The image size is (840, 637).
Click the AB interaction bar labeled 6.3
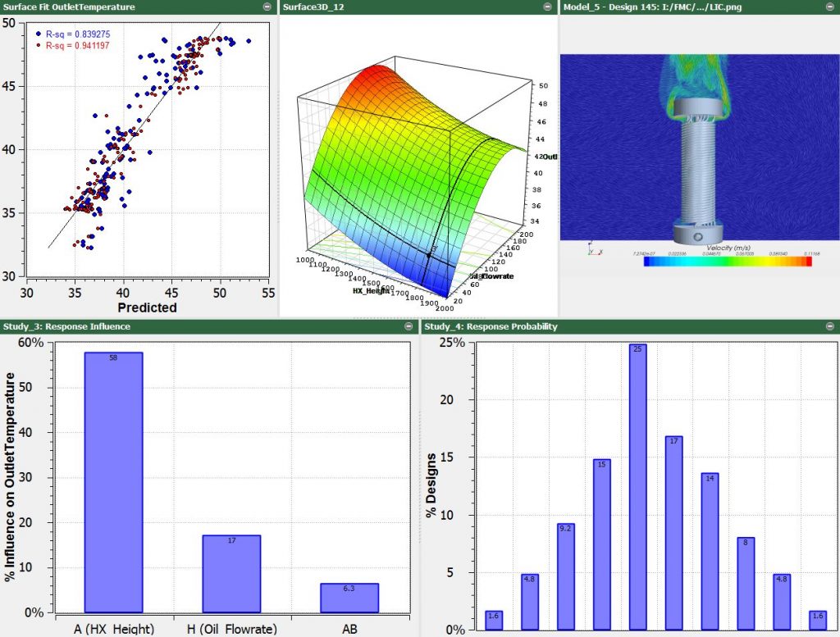point(349,598)
